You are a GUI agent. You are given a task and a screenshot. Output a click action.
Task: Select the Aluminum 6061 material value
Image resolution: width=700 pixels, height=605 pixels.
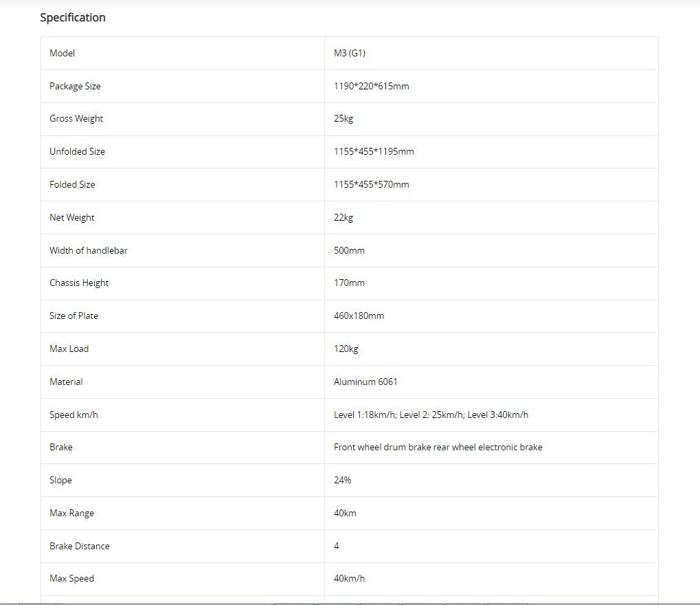pyautogui.click(x=365, y=382)
